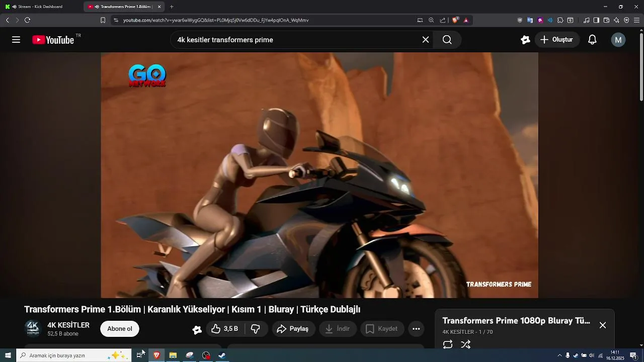
Task: Open Brave Shields lion icon
Action: pos(455,20)
